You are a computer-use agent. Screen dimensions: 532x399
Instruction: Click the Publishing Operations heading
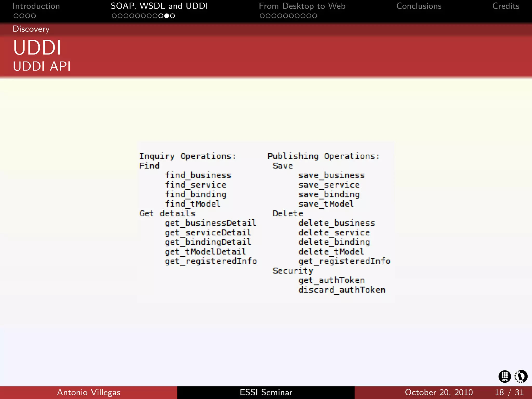(x=323, y=156)
